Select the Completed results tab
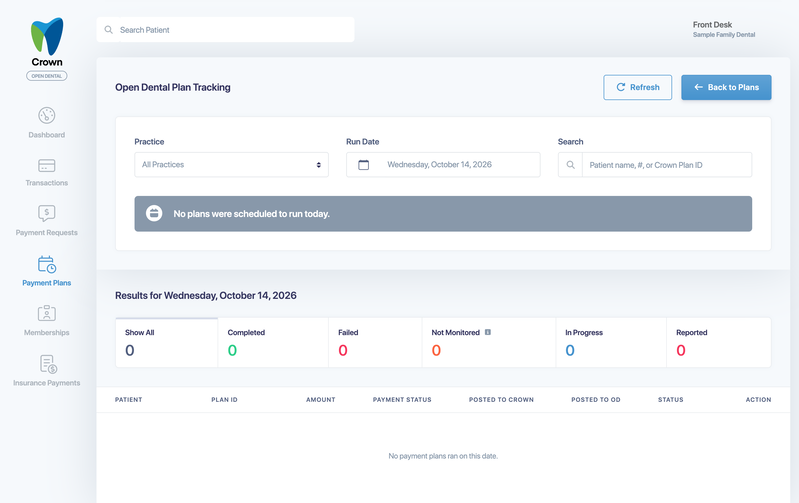 coord(273,342)
